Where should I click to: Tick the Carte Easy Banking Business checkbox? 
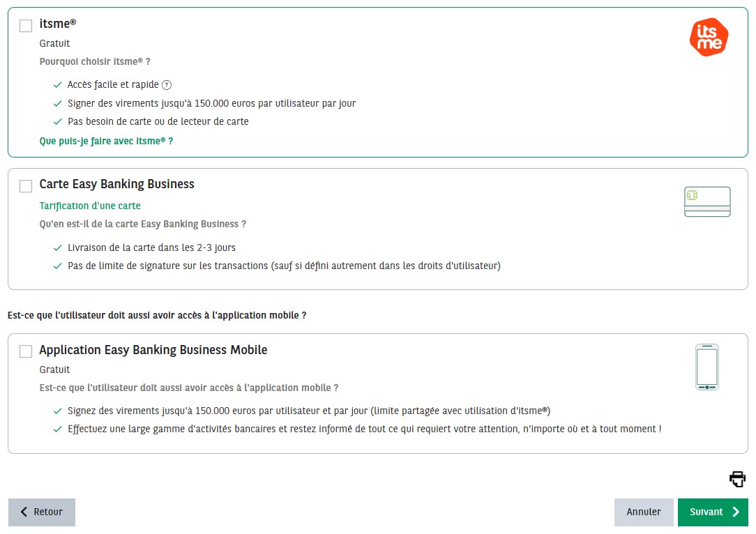coord(26,186)
